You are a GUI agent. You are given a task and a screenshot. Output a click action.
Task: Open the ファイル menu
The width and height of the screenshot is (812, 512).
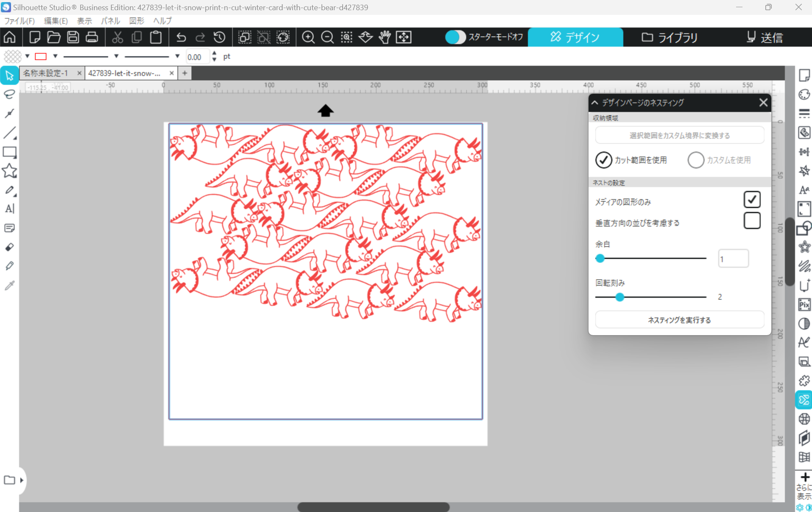(x=20, y=21)
